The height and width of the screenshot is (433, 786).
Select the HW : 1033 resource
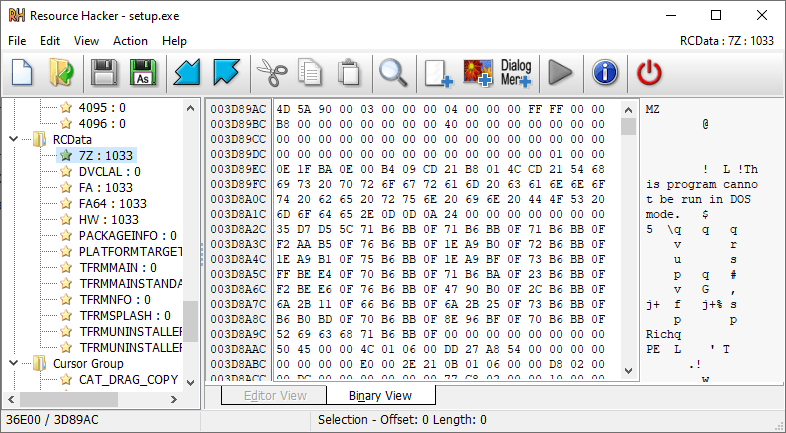pos(109,220)
